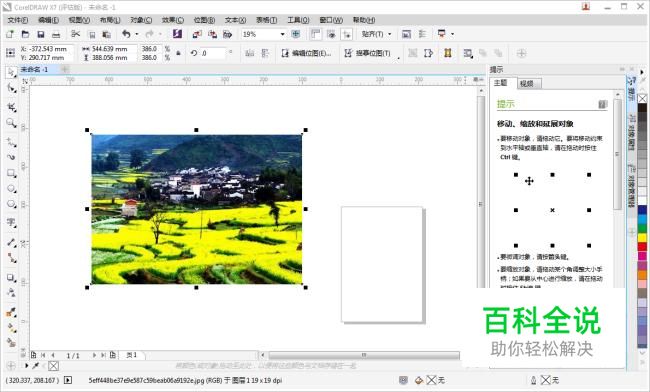Pick the red swatch in color palette
The image size is (650, 392).
click(642, 247)
